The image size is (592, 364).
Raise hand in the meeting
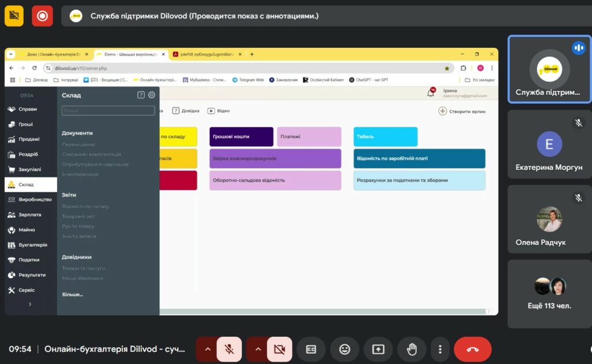pyautogui.click(x=412, y=350)
